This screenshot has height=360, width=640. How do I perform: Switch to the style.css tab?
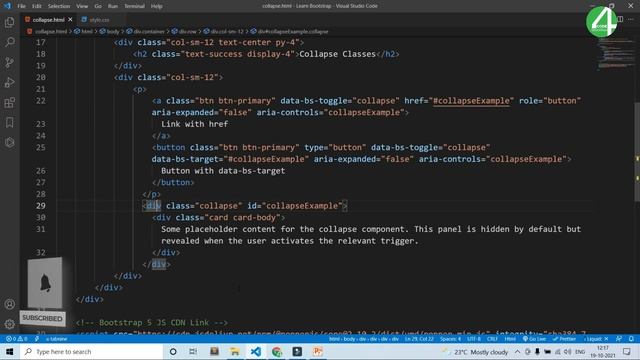(99, 20)
